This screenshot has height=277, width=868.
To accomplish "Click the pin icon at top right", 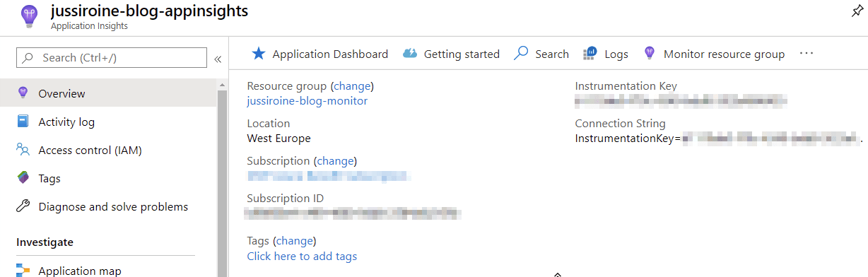I will tap(857, 11).
